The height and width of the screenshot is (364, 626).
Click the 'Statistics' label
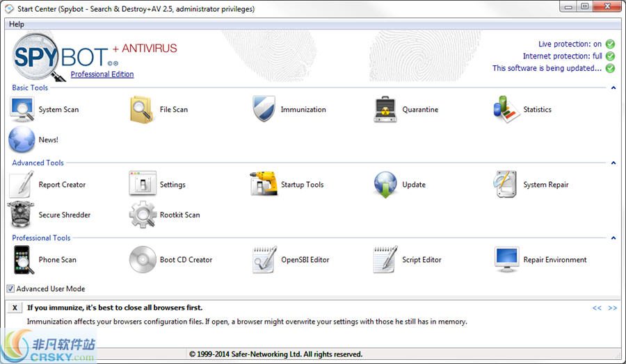click(x=538, y=109)
